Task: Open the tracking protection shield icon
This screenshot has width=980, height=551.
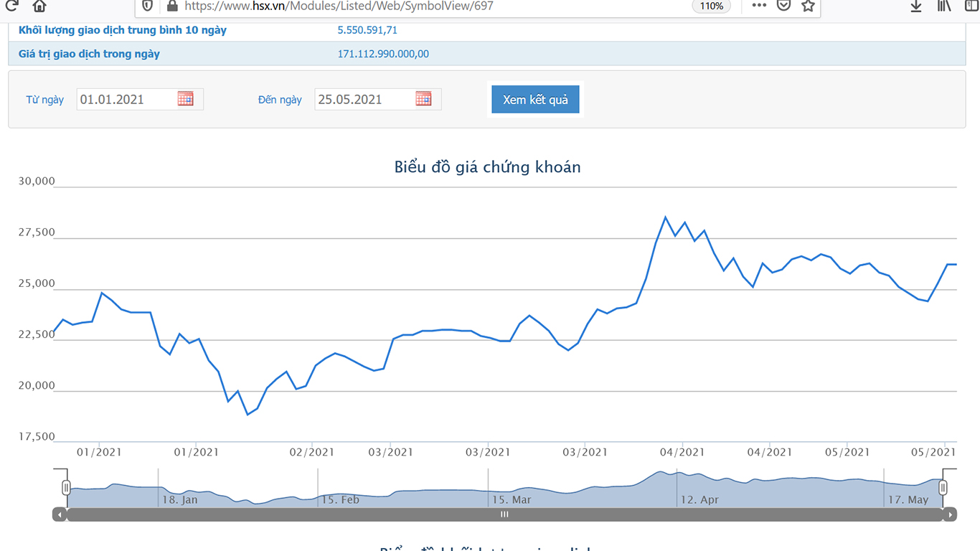Action: (x=147, y=6)
